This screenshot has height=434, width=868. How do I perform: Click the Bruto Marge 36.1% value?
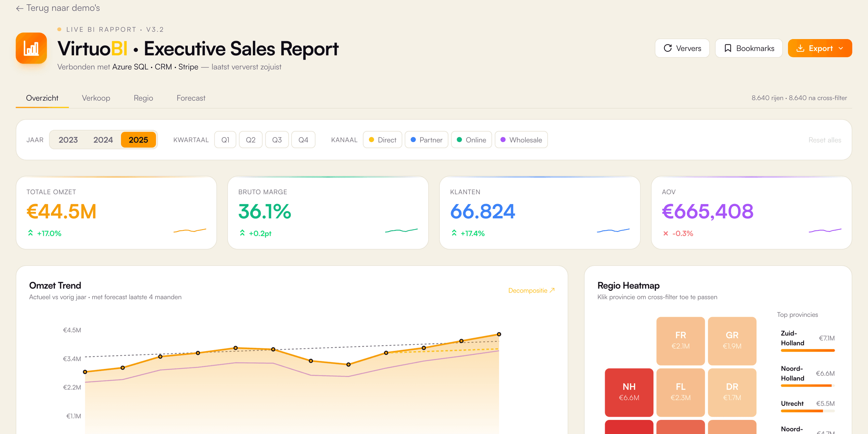pos(265,212)
